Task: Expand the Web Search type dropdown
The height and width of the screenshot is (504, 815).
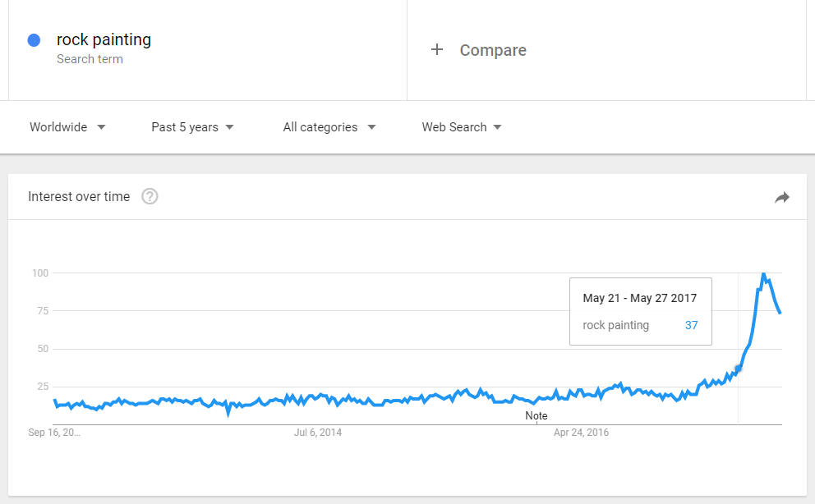Action: [462, 127]
